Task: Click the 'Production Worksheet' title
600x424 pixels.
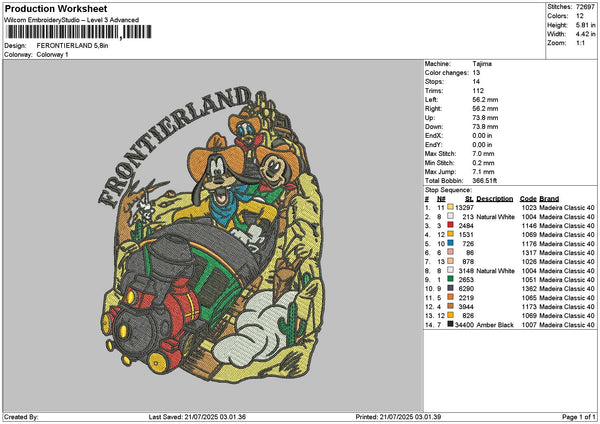Action: (x=56, y=8)
